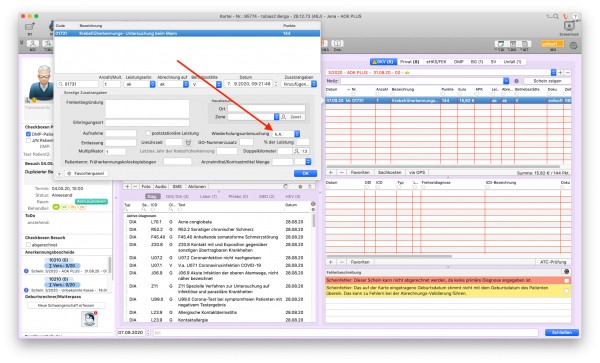Open the Zusatzangaben hinzufügen dropdown
The image size is (600, 363).
tap(299, 84)
